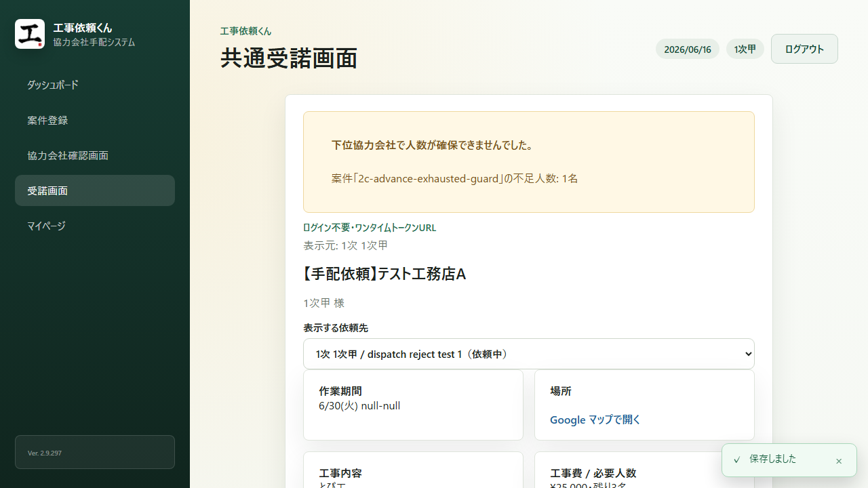
Task: Click the 表示元: 1次 1次甲 text
Action: pos(346,245)
